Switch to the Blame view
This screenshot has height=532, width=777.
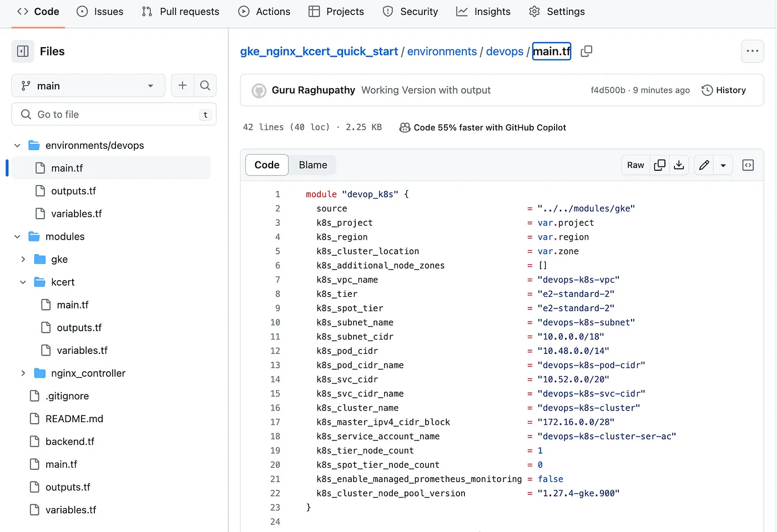click(x=312, y=165)
